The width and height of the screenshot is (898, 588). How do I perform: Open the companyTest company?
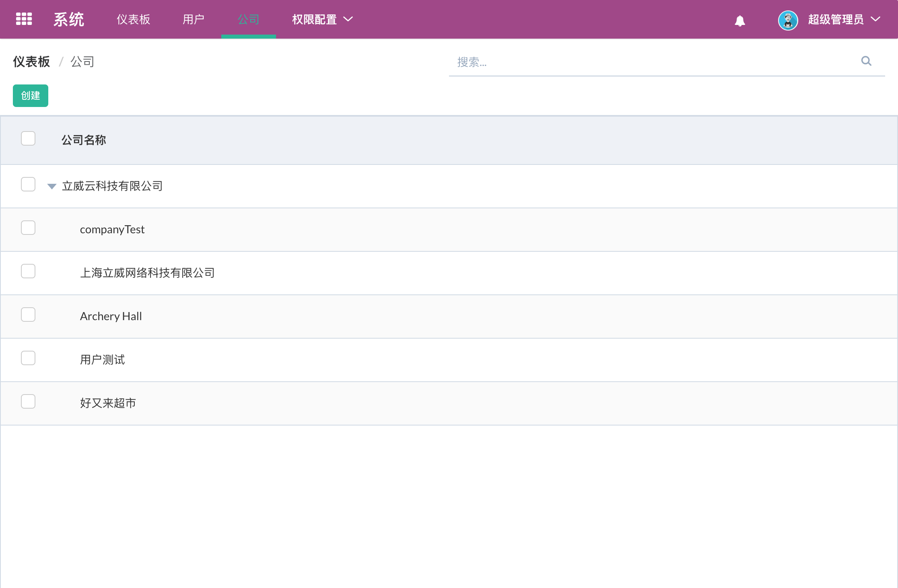click(x=112, y=229)
